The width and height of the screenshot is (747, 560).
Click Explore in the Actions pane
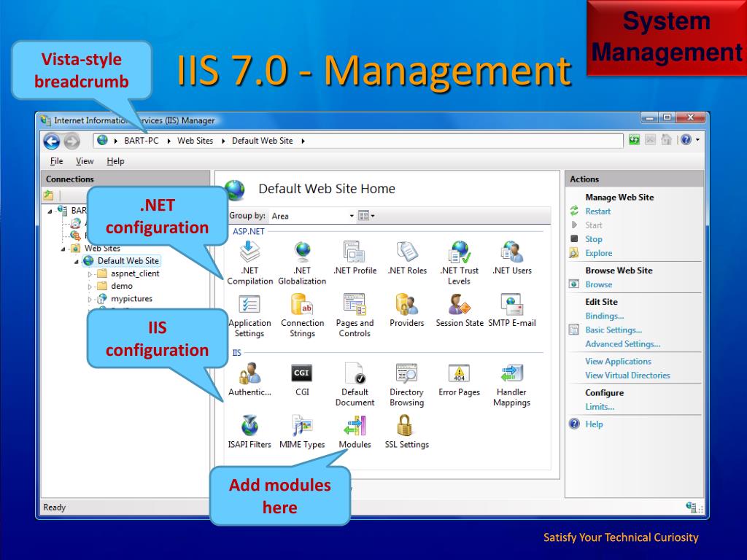pos(599,253)
